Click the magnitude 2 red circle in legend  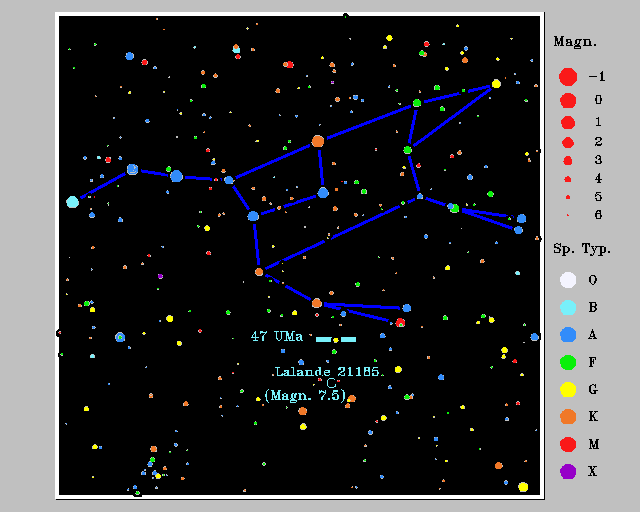(568, 142)
